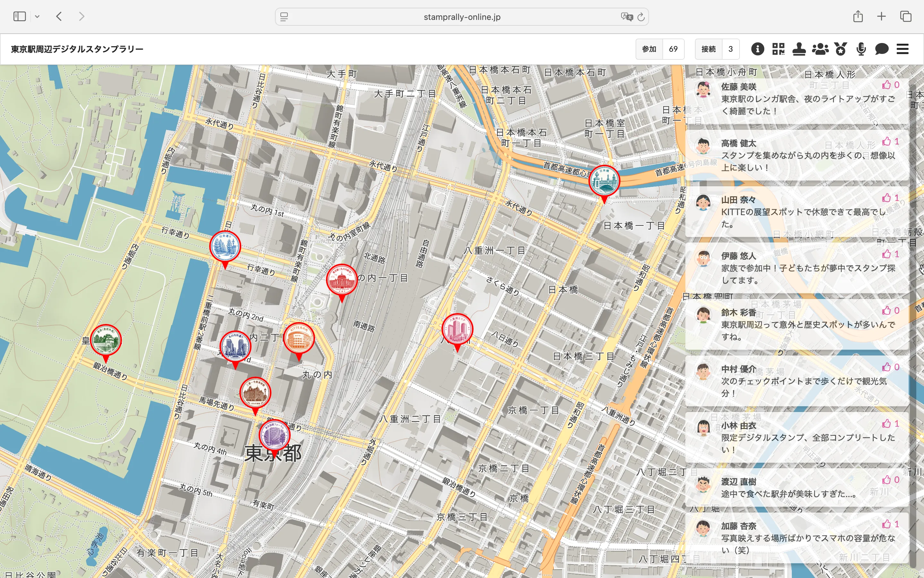Go forward in browser history
Image resolution: width=924 pixels, height=578 pixels.
(x=81, y=16)
